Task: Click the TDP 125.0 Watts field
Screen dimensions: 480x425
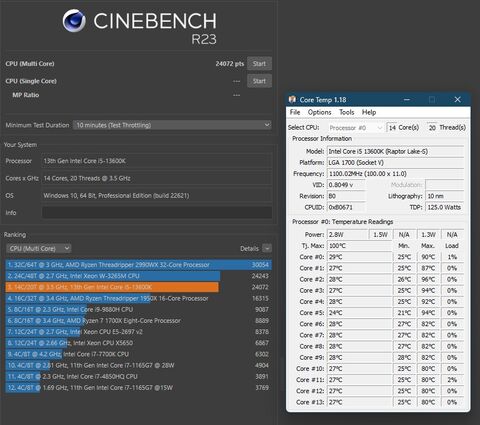Action: [445, 207]
